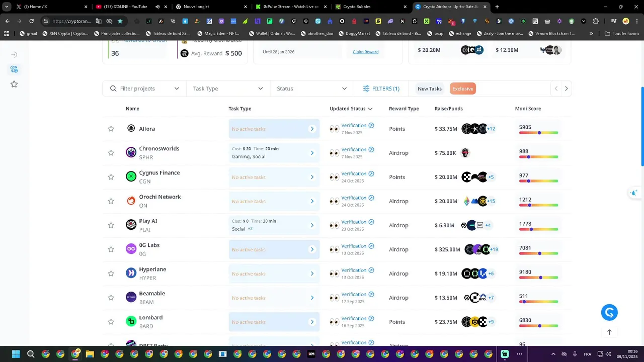644x362 pixels.
Task: Open the Status filter dropdown
Action: (x=312, y=88)
